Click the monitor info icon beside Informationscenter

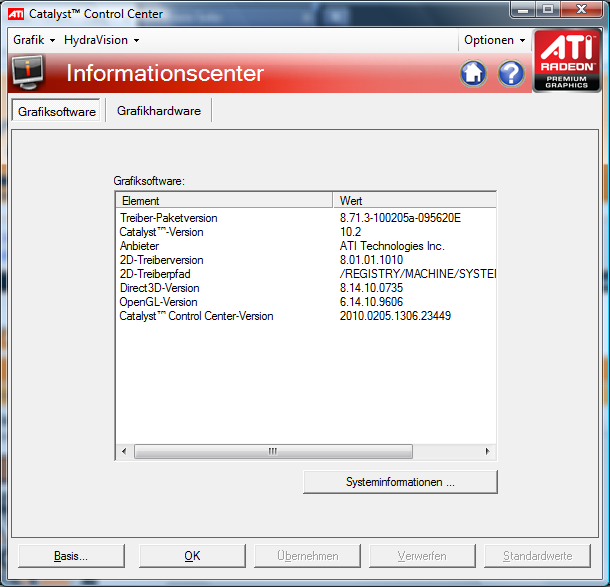(x=27, y=72)
